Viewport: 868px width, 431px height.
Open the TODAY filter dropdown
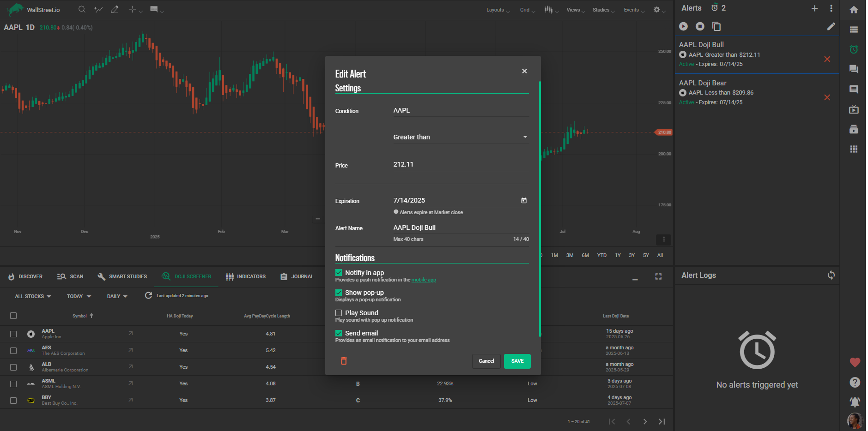coord(79,296)
